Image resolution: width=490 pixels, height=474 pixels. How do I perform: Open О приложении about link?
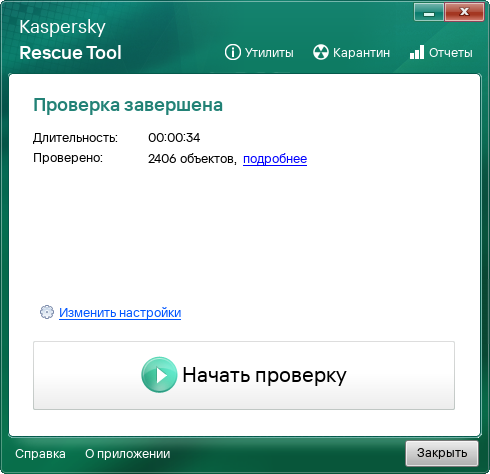click(128, 454)
